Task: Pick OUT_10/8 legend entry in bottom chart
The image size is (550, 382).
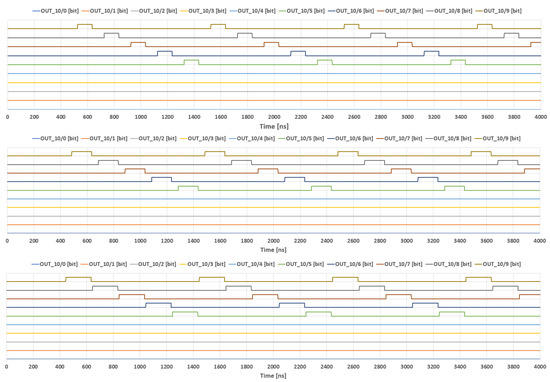Action: click(448, 264)
